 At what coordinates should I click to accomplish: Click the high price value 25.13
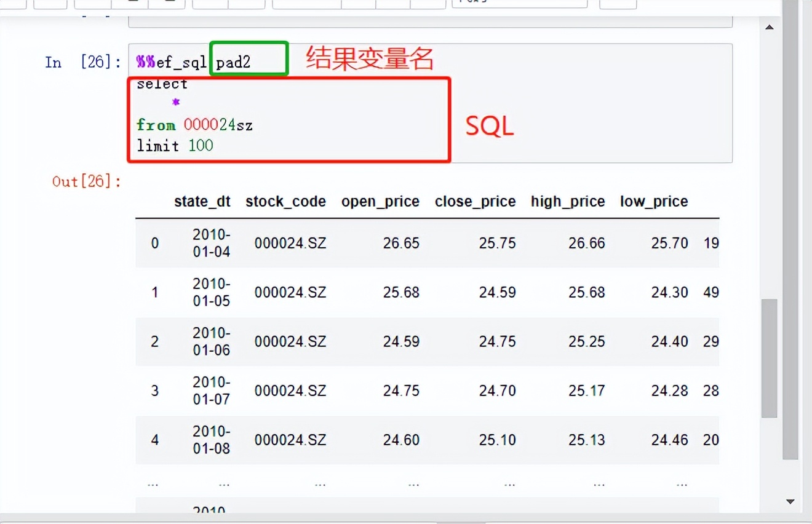(x=587, y=440)
